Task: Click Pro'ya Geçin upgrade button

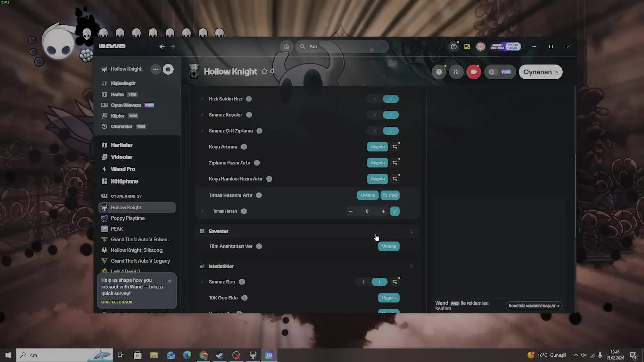Action: click(x=513, y=46)
